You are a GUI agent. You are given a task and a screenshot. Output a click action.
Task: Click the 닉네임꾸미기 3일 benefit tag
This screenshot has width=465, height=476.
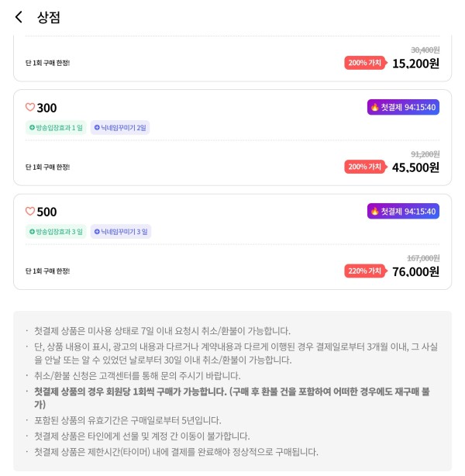pos(121,232)
